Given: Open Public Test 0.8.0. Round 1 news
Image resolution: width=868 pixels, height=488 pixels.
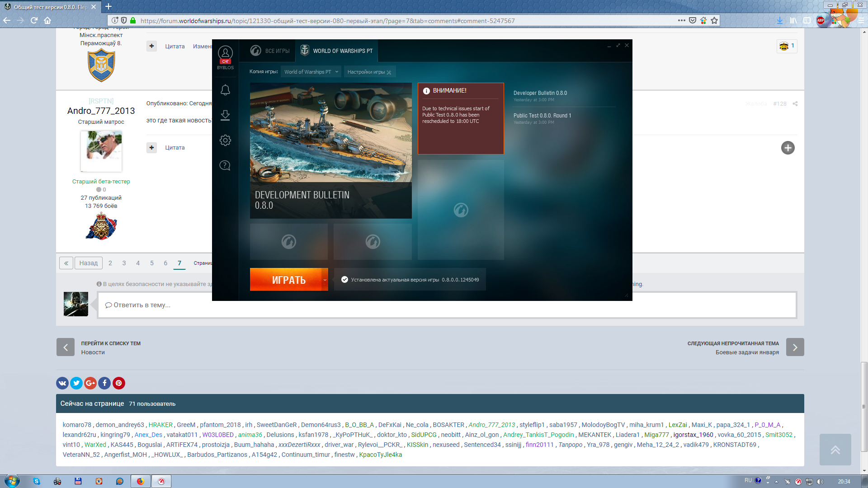Looking at the screenshot, I should click(x=542, y=116).
